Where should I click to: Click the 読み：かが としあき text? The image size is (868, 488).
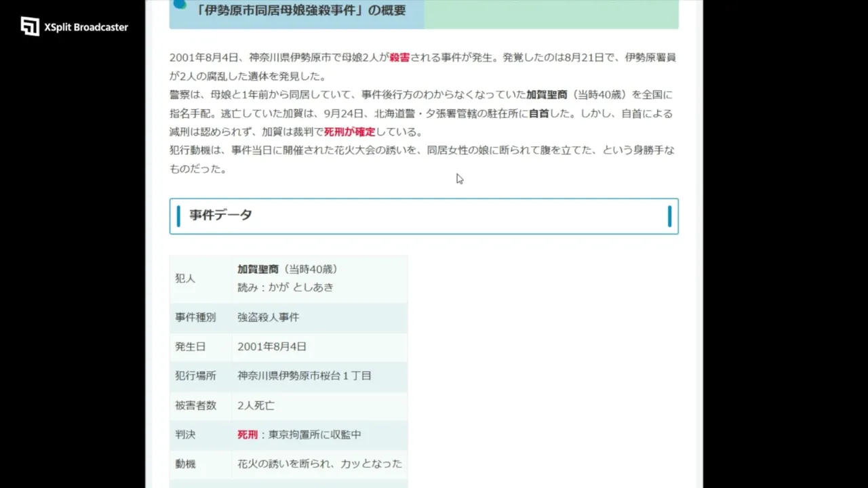pyautogui.click(x=285, y=287)
